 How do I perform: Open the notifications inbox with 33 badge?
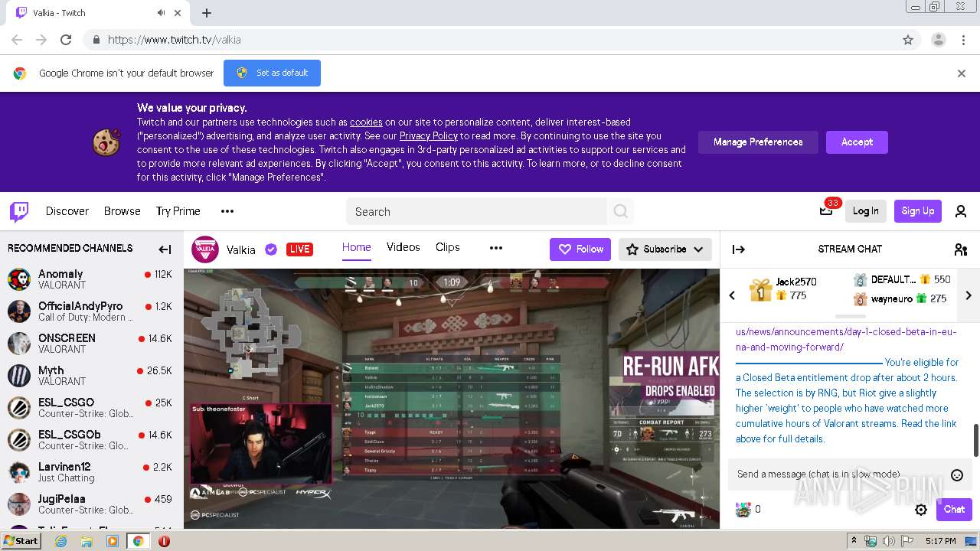826,211
